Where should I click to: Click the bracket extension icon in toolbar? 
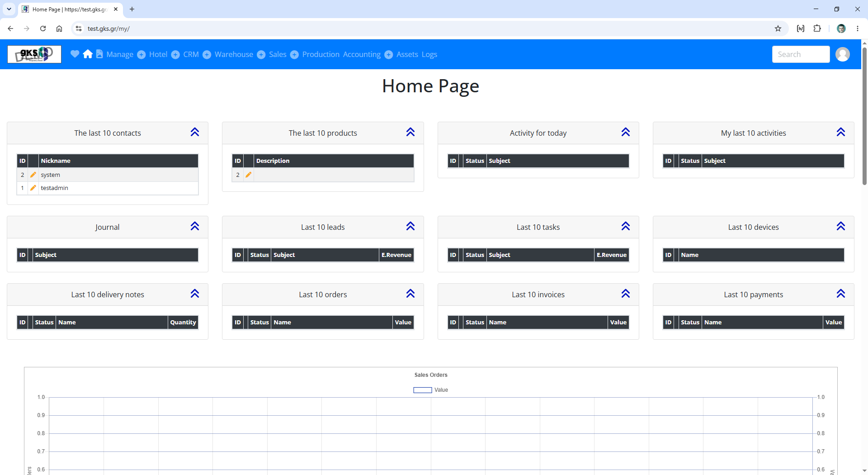[x=801, y=28]
